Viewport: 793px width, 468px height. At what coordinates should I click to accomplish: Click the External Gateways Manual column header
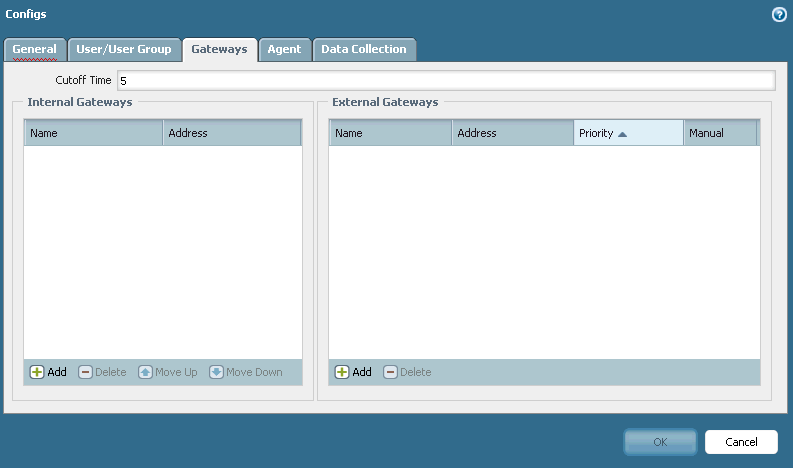click(x=719, y=133)
